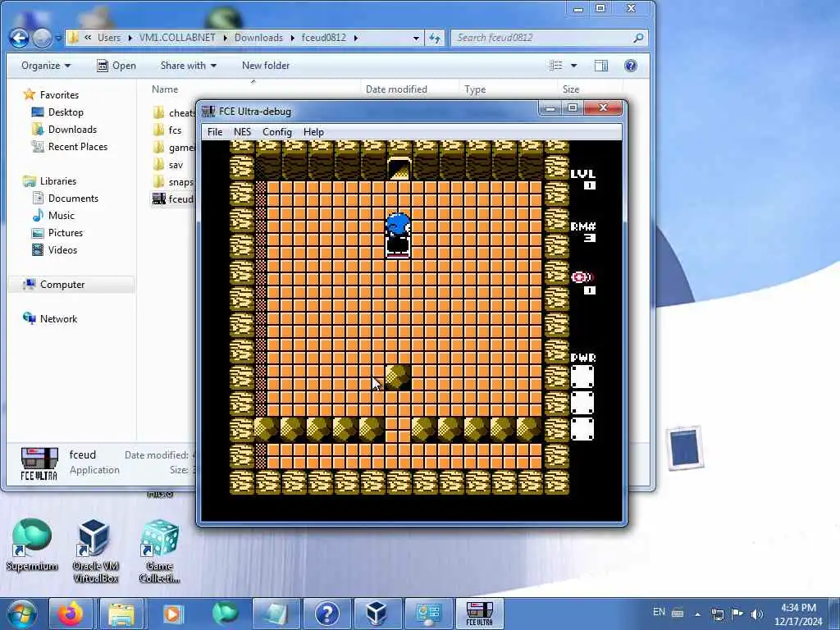
Task: Click the blue player character in game
Action: (398, 235)
